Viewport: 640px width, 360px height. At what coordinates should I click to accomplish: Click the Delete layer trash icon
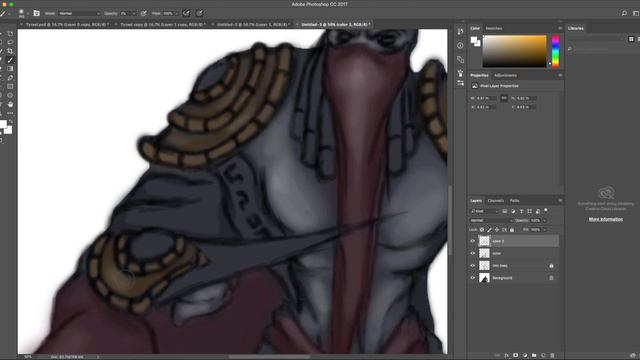[552, 356]
